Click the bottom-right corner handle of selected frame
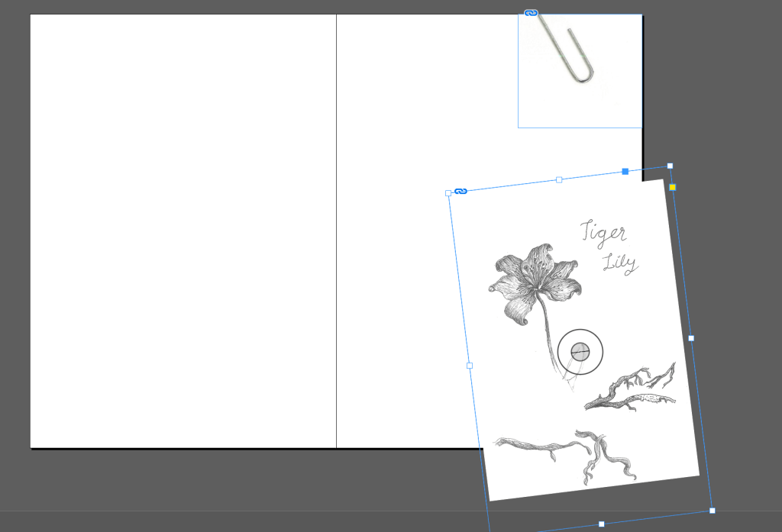This screenshot has height=532, width=782. tap(712, 511)
